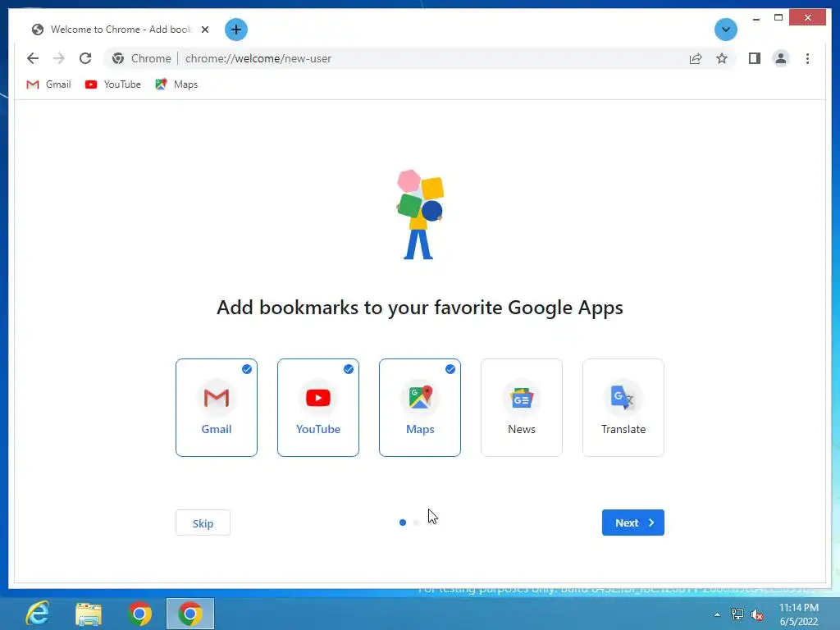Screen dimensions: 840x630
Task: Click the Skip button
Action: click(203, 523)
